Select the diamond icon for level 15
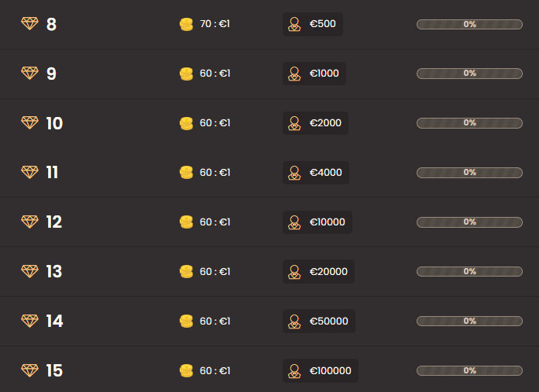The width and height of the screenshot is (539, 392). [29, 370]
